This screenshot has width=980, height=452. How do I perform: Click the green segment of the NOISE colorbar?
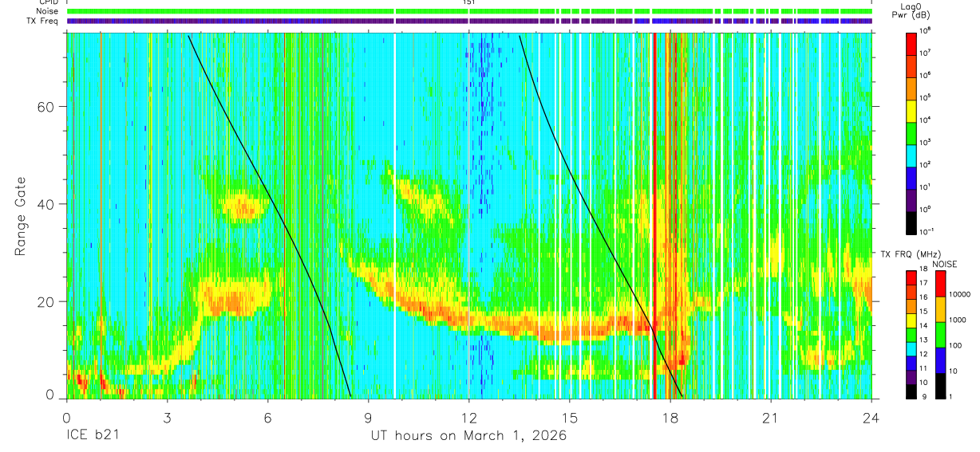coord(939,334)
